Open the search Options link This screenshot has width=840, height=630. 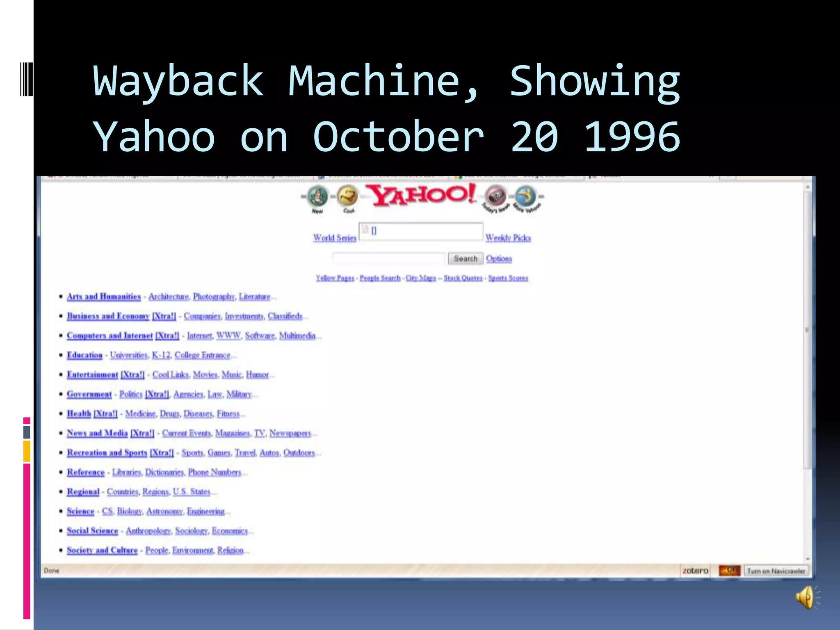click(499, 258)
